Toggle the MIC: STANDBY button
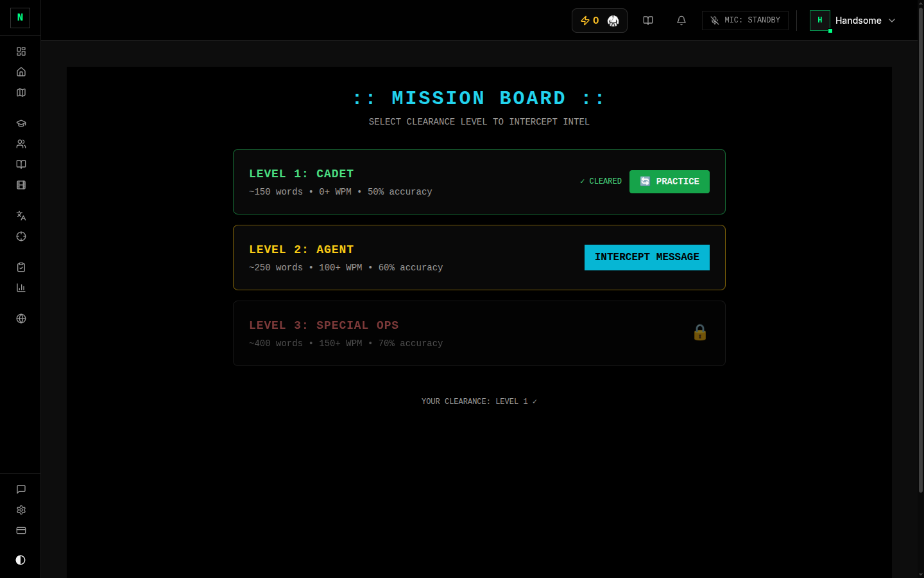 (745, 21)
